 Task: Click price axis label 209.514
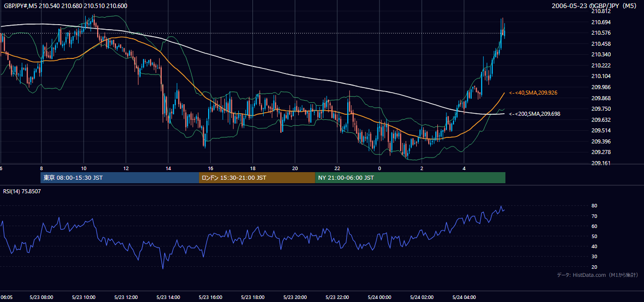[x=601, y=130]
